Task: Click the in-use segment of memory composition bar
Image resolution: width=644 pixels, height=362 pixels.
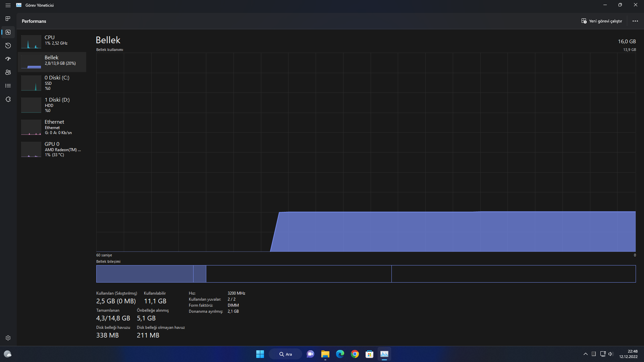Action: pyautogui.click(x=145, y=274)
